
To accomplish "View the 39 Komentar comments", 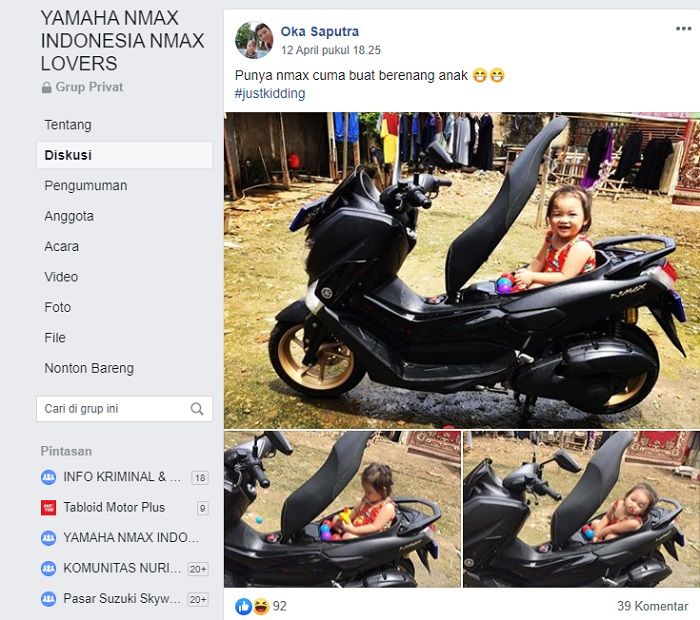I will [x=652, y=606].
